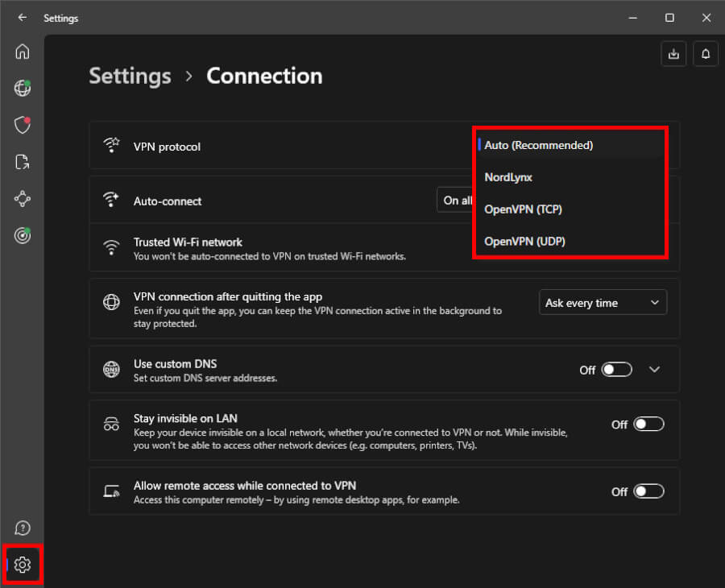This screenshot has width=725, height=588.
Task: Click the 'Trusted Wi-Fi network' title
Action: [x=188, y=242]
